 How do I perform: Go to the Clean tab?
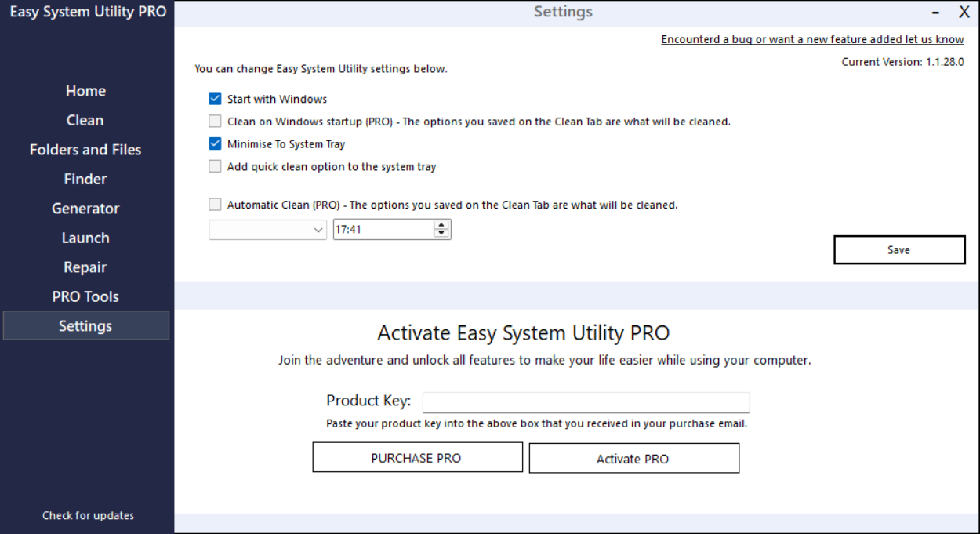click(x=85, y=120)
